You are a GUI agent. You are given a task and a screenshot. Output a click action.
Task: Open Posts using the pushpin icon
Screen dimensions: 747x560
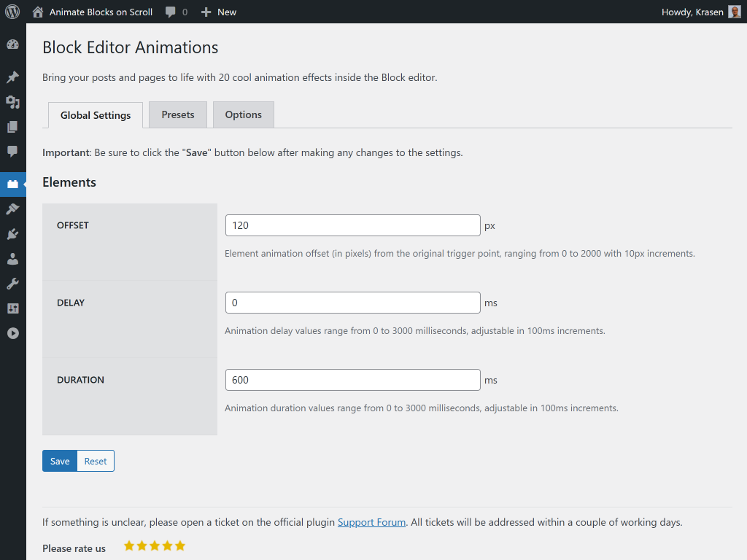click(12, 77)
